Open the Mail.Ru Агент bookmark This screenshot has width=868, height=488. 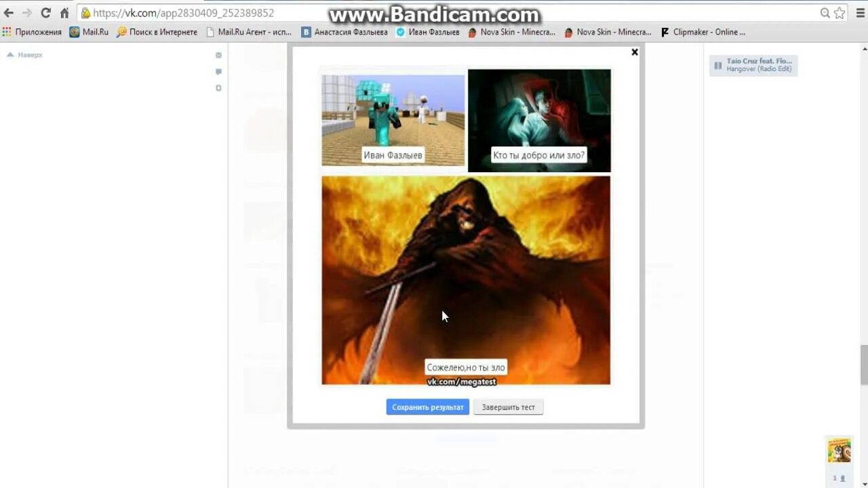click(249, 32)
